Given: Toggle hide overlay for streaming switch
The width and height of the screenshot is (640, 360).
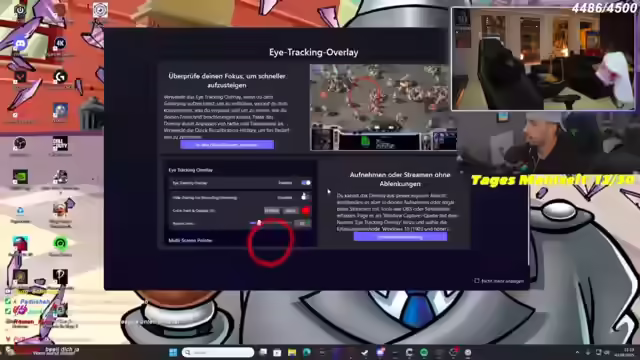Looking at the screenshot, I should (306, 197).
